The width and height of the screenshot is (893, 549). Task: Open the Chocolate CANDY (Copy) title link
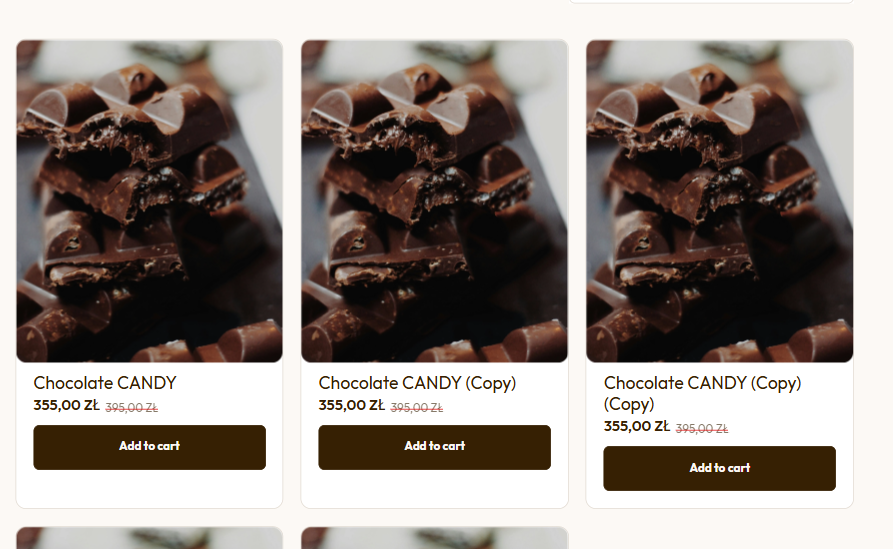pos(417,383)
